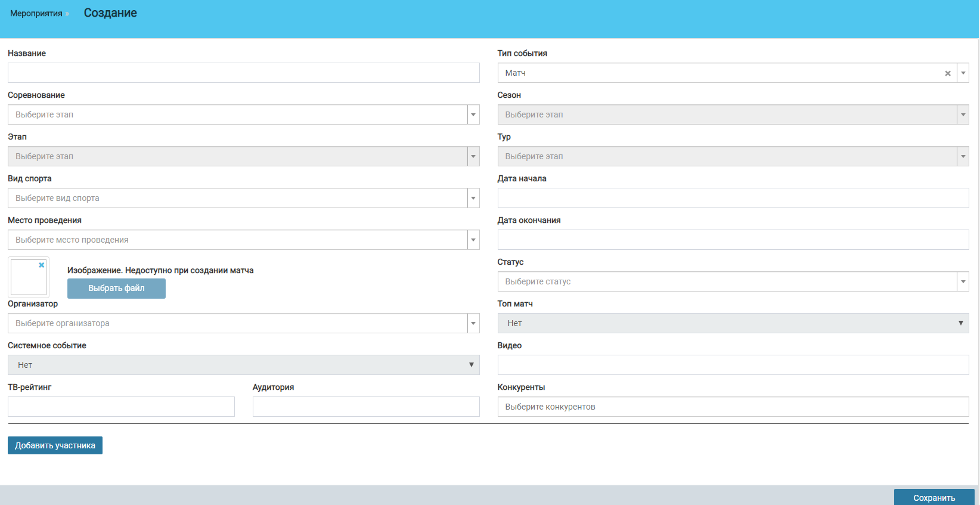The height and width of the screenshot is (505, 980).
Task: Clear the selected Матч event type
Action: 947,73
